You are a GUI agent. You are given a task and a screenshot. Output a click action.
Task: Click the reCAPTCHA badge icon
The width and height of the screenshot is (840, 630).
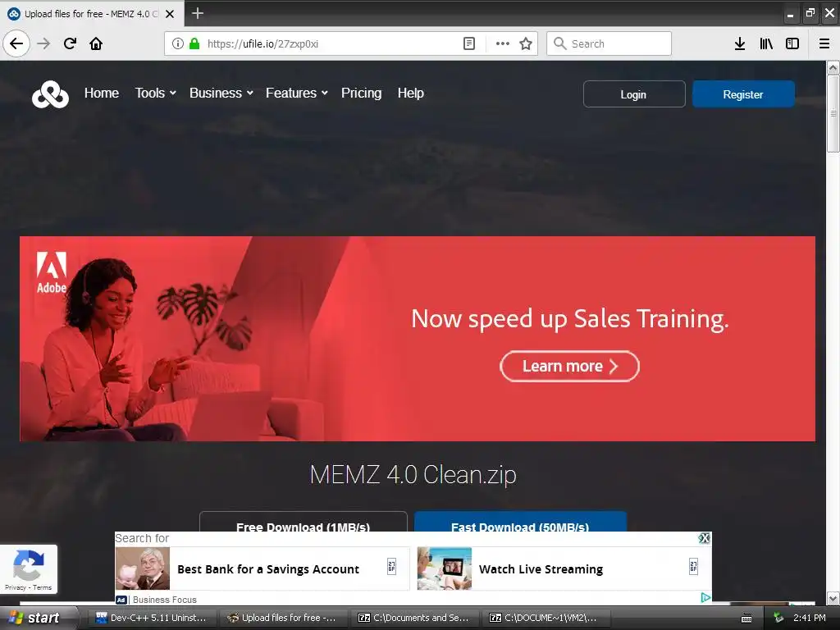pos(29,565)
